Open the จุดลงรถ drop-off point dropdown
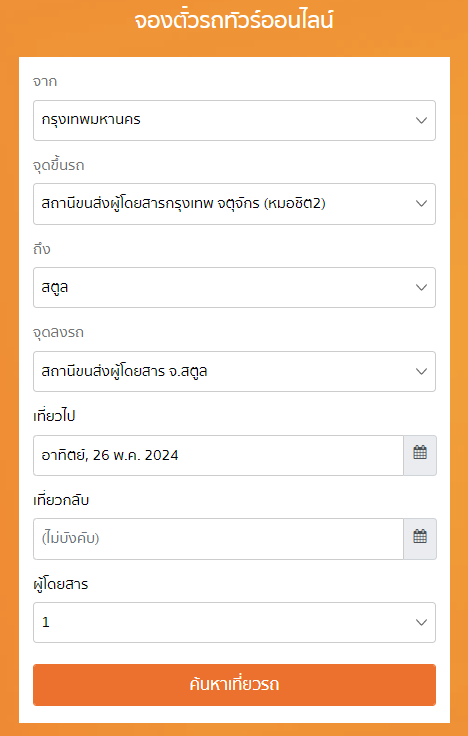The width and height of the screenshot is (468, 736). point(234,371)
